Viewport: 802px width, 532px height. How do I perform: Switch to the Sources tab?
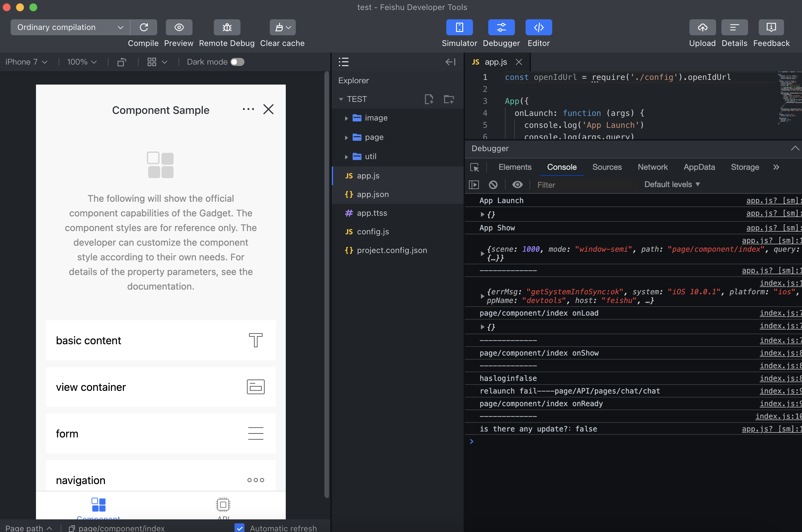(607, 167)
